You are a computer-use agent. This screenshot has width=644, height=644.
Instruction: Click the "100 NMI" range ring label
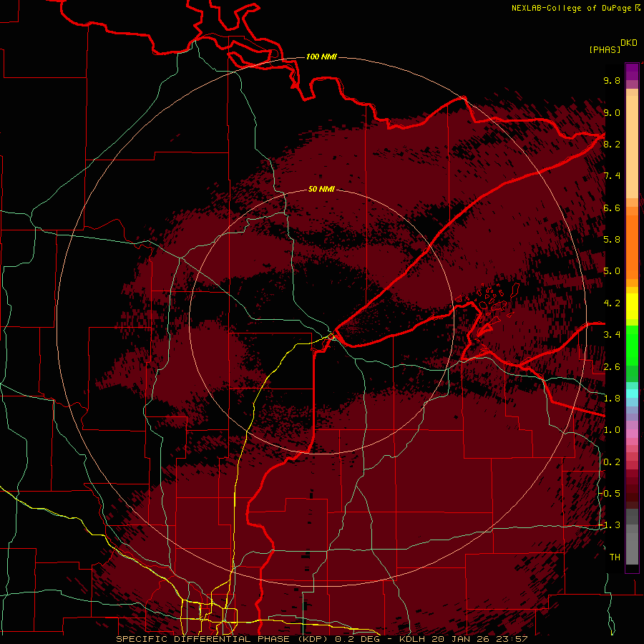(321, 57)
